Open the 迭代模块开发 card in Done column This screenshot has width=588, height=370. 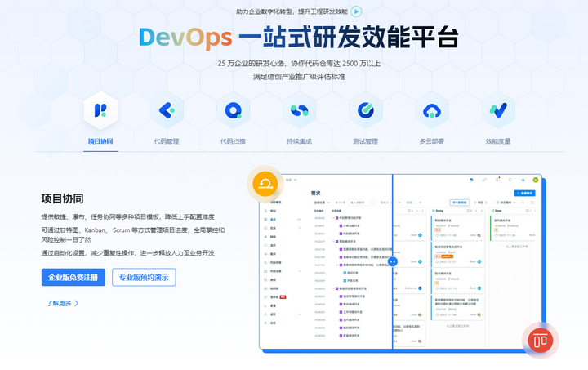pyautogui.click(x=513, y=228)
